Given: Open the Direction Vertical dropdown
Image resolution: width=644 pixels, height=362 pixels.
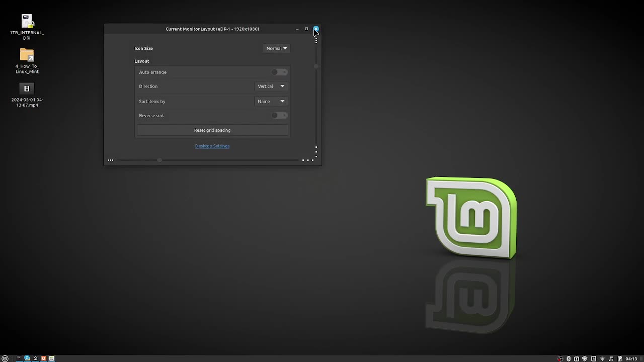Looking at the screenshot, I should [x=271, y=86].
